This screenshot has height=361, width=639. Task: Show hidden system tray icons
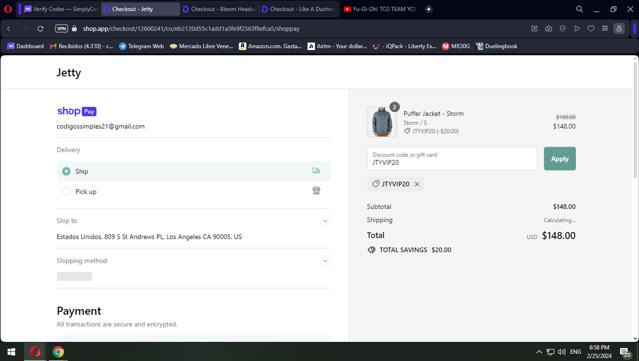(x=539, y=352)
